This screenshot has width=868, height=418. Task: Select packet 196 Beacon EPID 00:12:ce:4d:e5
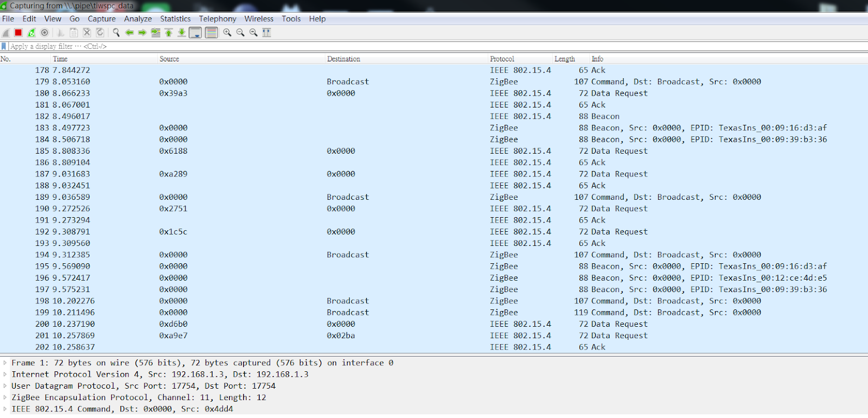click(434, 278)
